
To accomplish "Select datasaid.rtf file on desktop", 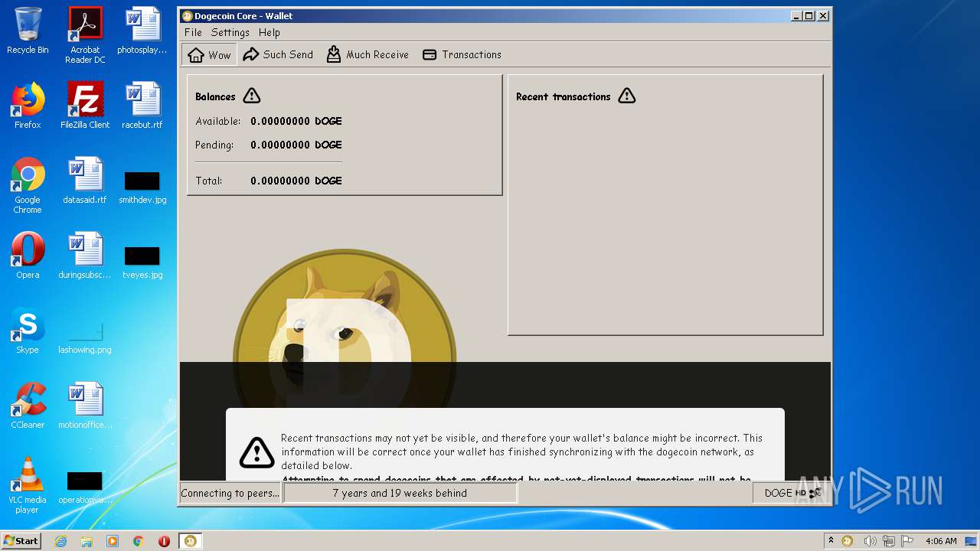I will pos(85,181).
